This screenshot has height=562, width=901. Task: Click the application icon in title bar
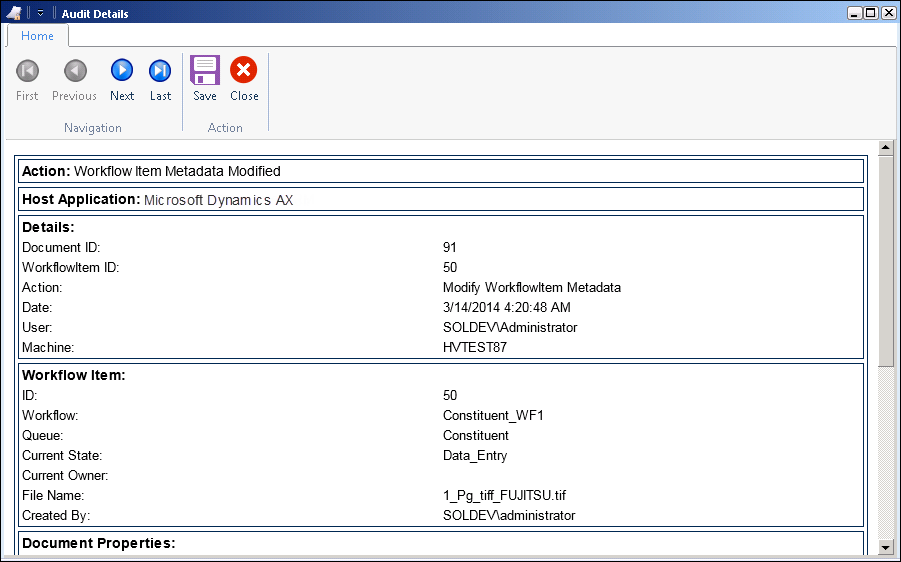tap(14, 13)
